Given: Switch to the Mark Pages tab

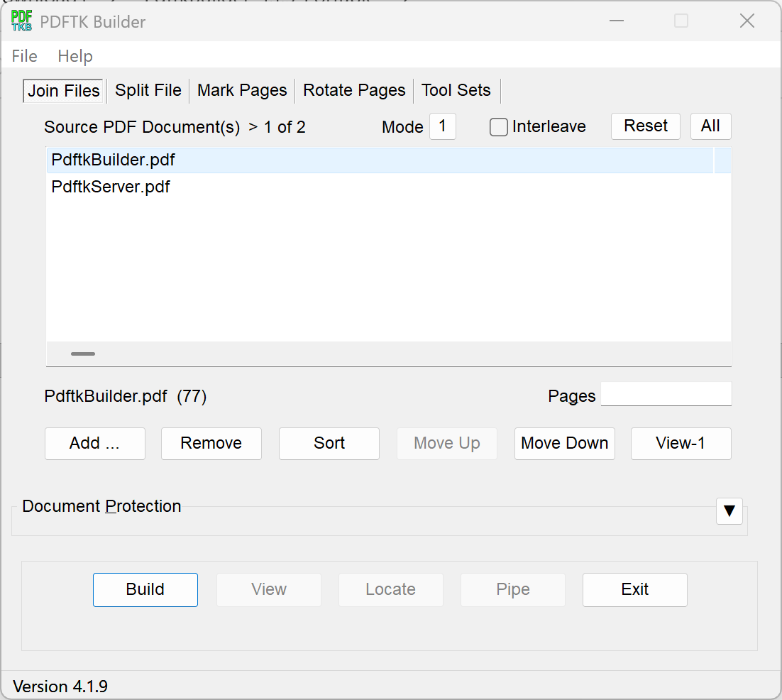Looking at the screenshot, I should [242, 91].
